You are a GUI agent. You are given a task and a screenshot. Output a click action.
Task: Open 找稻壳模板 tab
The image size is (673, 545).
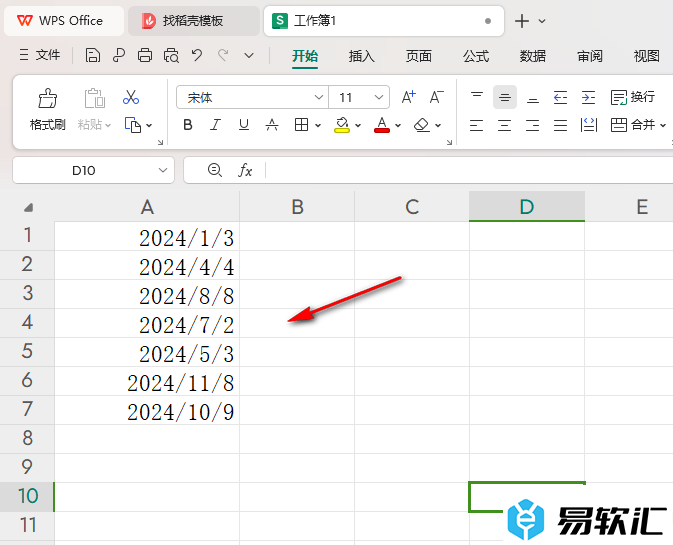point(194,21)
